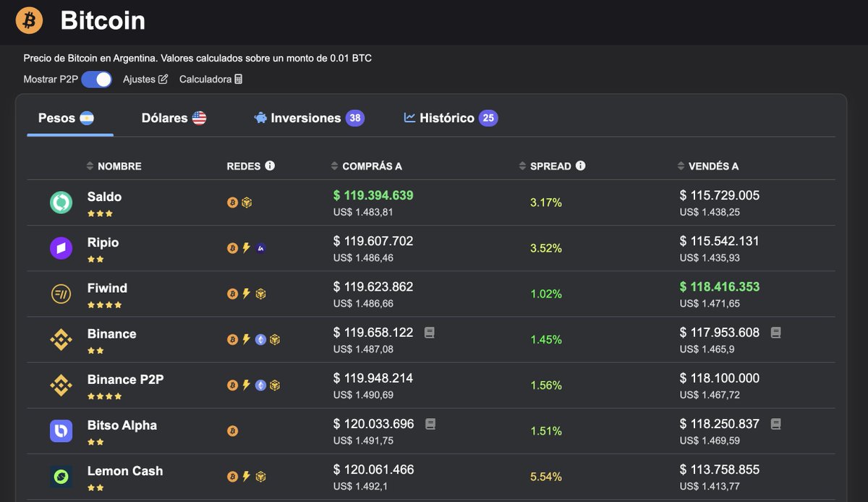This screenshot has height=502, width=868.
Task: Click the Lightning network icon in Ripio row
Action: [246, 248]
